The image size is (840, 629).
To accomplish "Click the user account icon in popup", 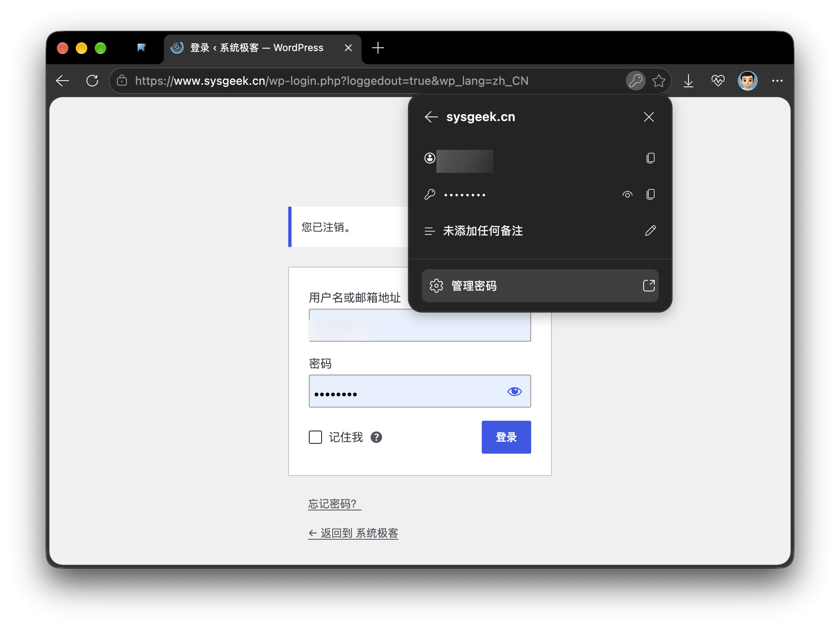I will (430, 158).
